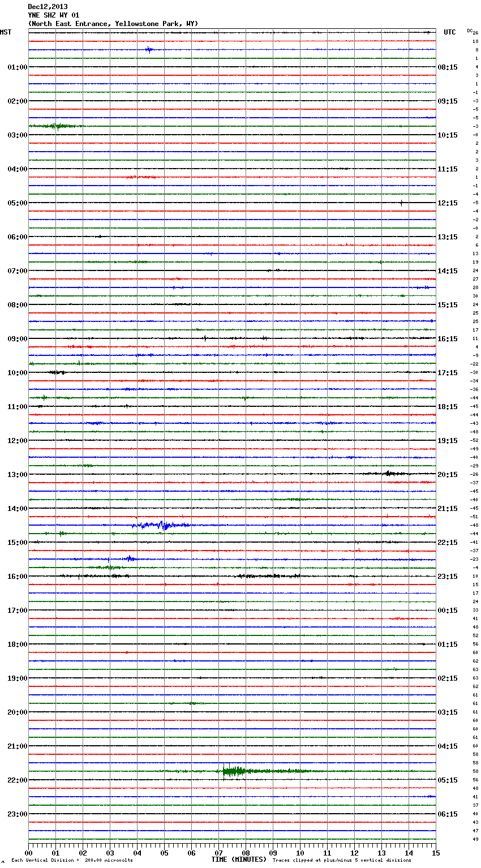
Task: Click minute tick label 15 on time axis
Action: 436,853
